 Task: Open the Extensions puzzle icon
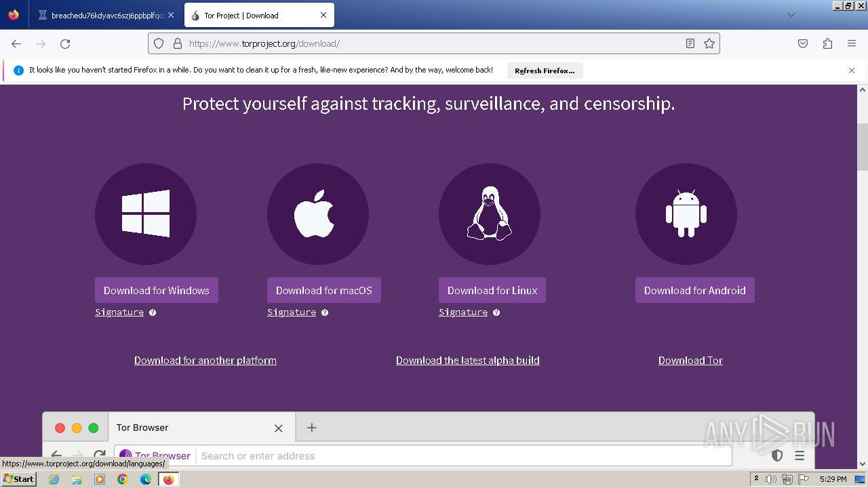tap(827, 43)
